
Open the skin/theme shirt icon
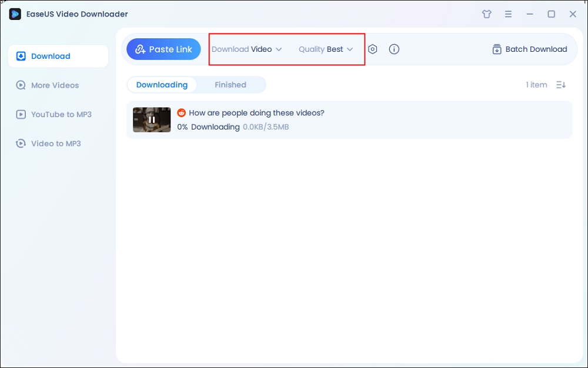(487, 14)
